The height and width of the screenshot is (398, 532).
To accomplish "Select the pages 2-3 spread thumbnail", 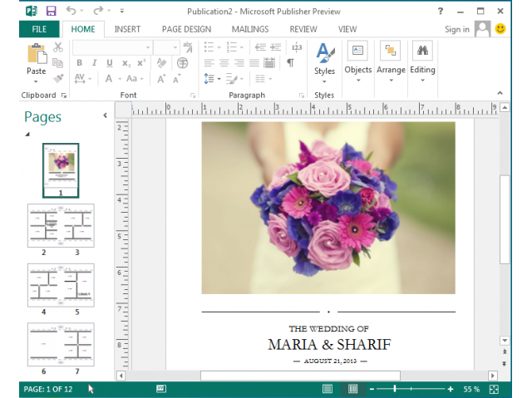I will pyautogui.click(x=61, y=226).
